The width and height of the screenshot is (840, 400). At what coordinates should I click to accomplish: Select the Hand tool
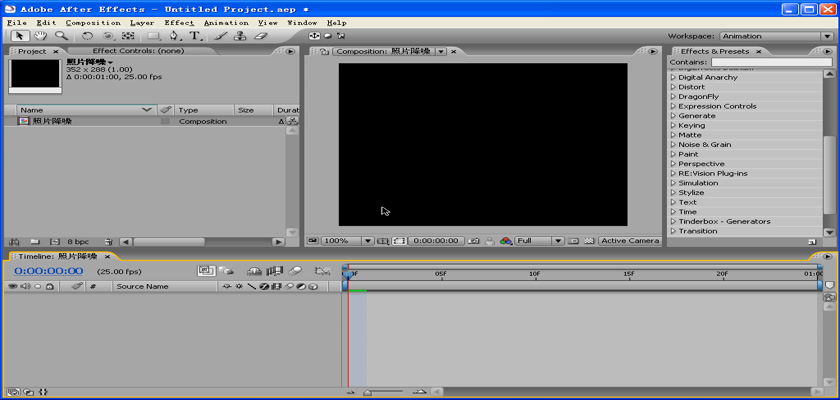click(41, 36)
